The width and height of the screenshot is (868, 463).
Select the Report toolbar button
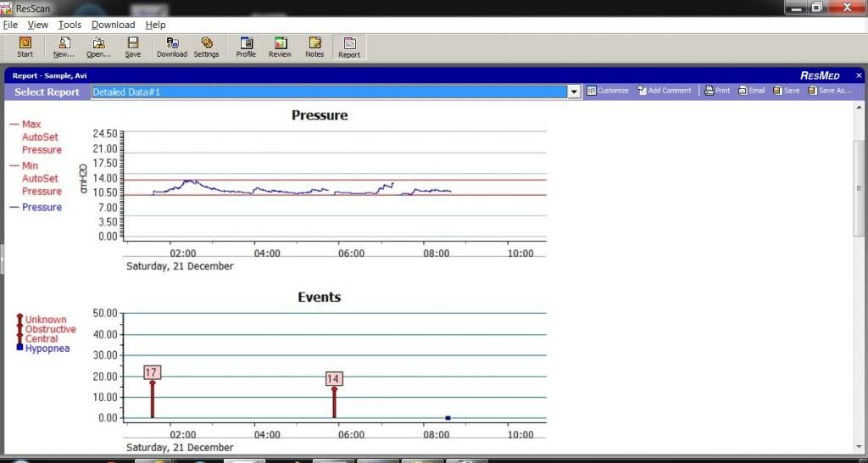[x=349, y=47]
